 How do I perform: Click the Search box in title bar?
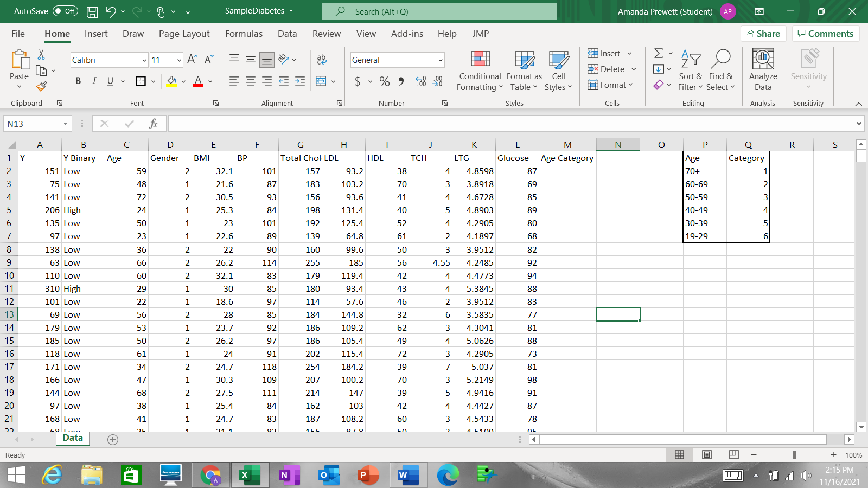pyautogui.click(x=439, y=11)
